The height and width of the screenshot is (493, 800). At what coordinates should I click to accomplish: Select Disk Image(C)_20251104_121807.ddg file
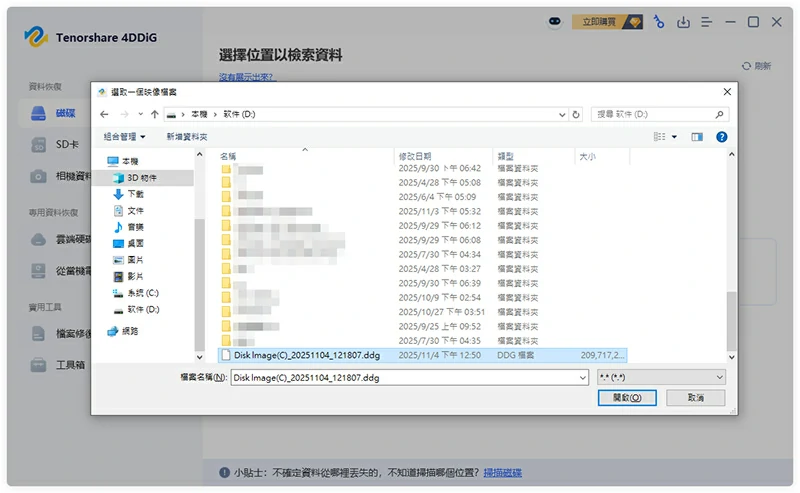coord(422,355)
